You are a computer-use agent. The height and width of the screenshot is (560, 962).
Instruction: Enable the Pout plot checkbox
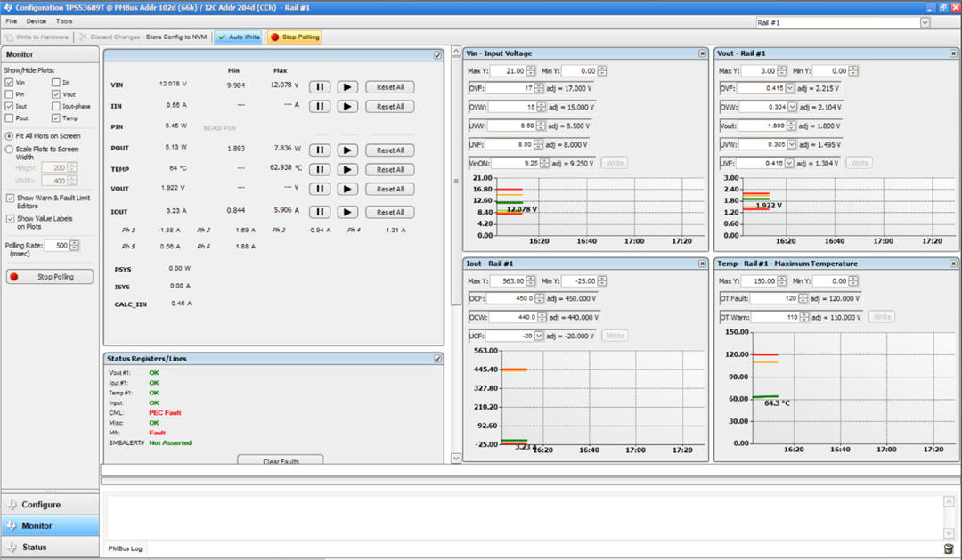[x=9, y=118]
